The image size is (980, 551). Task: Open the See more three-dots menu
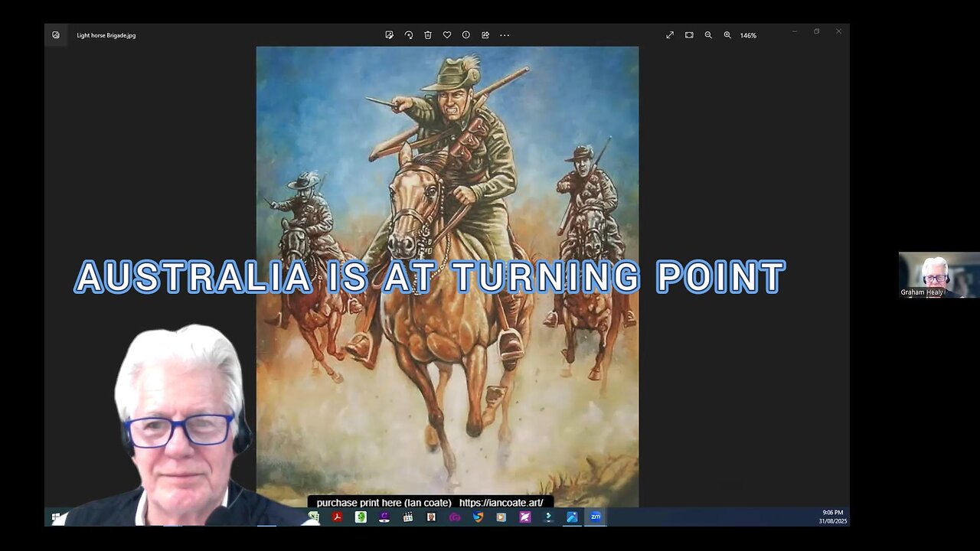(x=505, y=35)
